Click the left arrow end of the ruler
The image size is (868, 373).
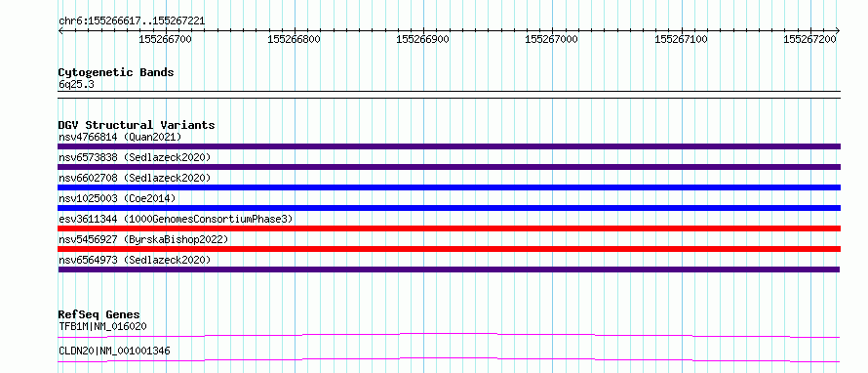click(x=60, y=30)
